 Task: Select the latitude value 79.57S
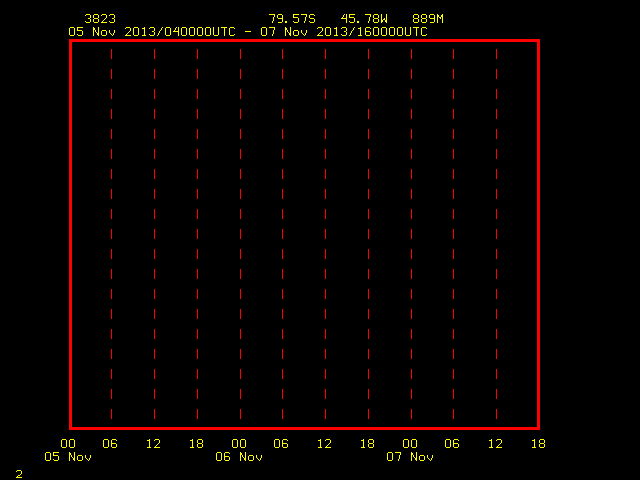292,19
